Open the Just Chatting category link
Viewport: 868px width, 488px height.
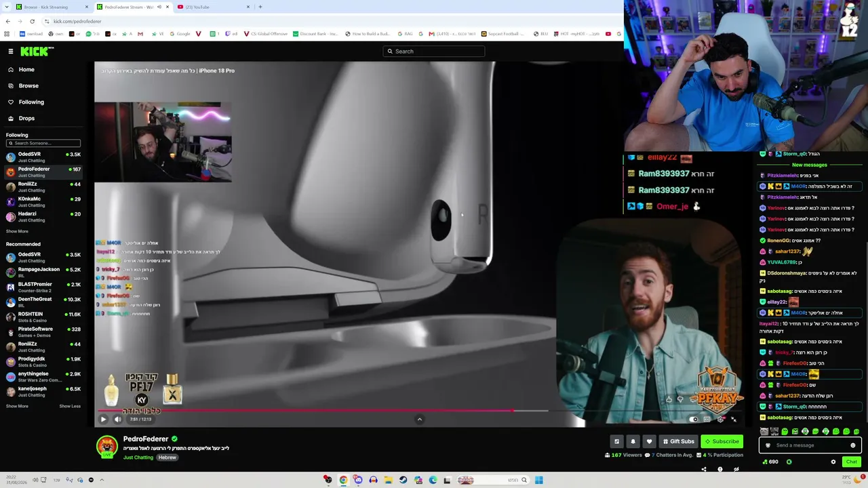138,457
